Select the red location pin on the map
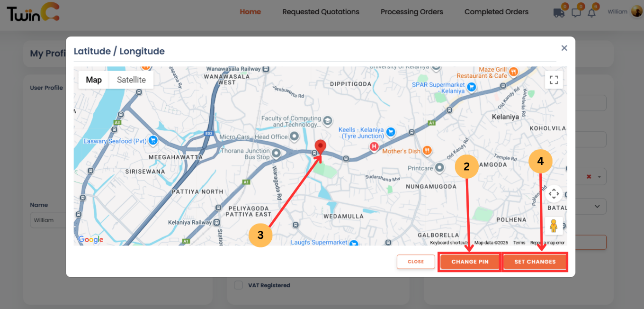The height and width of the screenshot is (309, 644). pos(321,146)
